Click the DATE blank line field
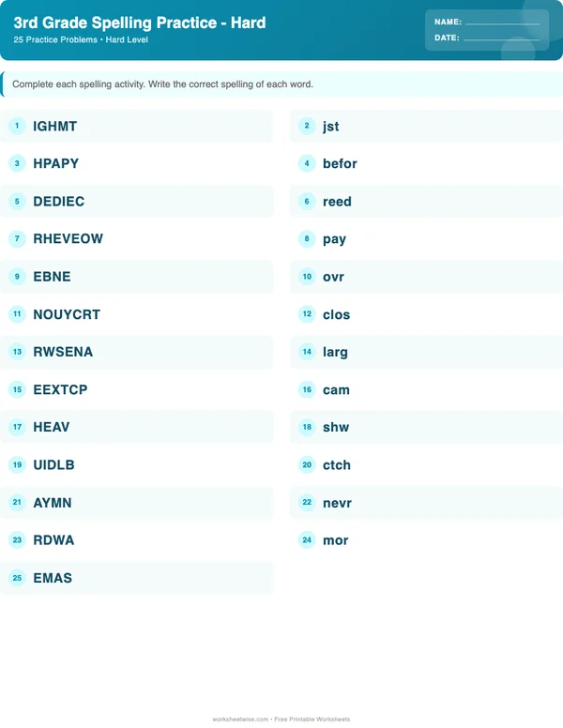563x728 pixels. pyautogui.click(x=501, y=38)
